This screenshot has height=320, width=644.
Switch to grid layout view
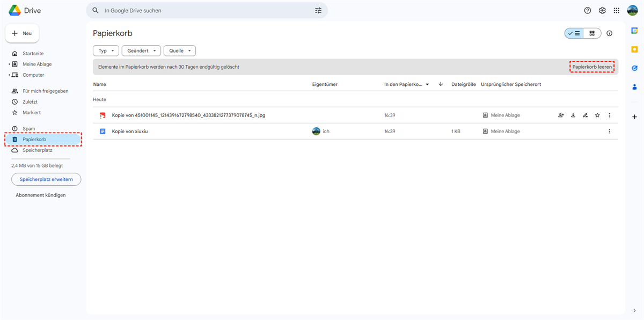[592, 33]
